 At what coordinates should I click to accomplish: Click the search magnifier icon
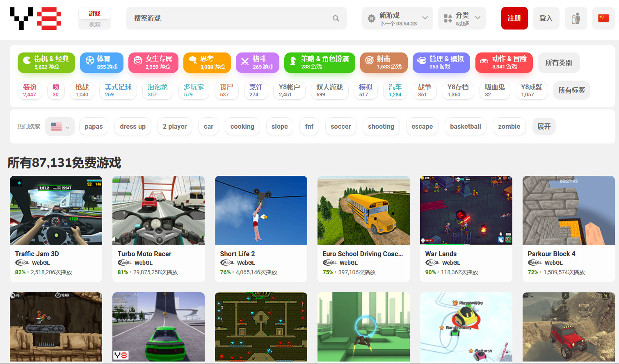pyautogui.click(x=336, y=18)
